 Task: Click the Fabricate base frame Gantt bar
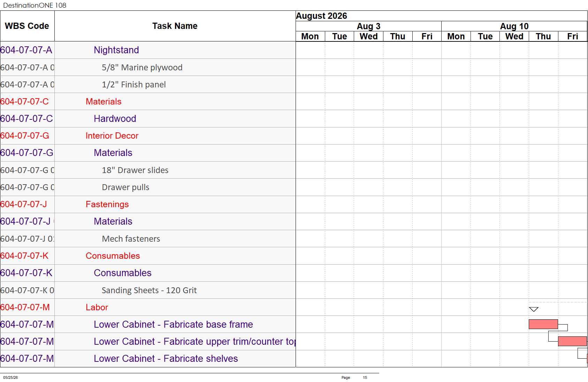coord(543,324)
